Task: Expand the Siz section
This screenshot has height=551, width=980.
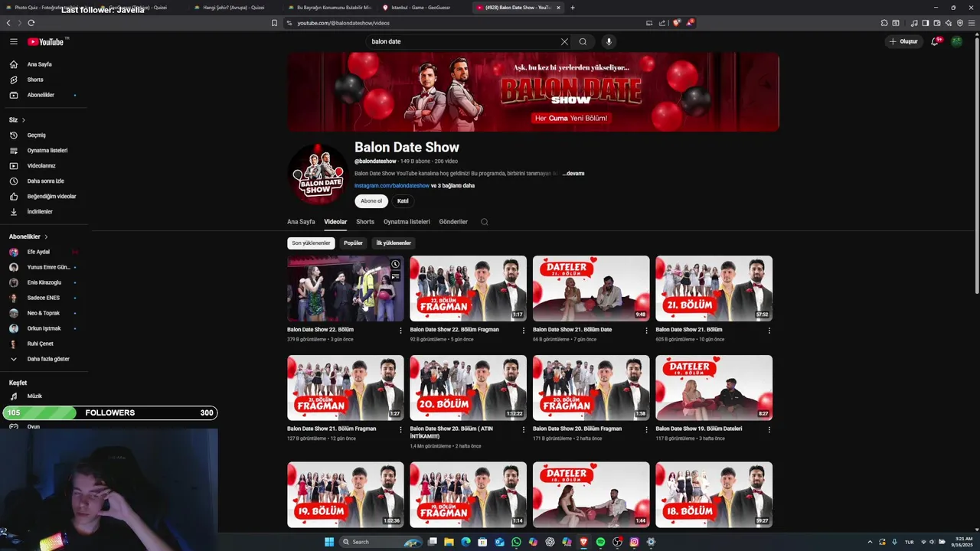Action: click(x=18, y=120)
